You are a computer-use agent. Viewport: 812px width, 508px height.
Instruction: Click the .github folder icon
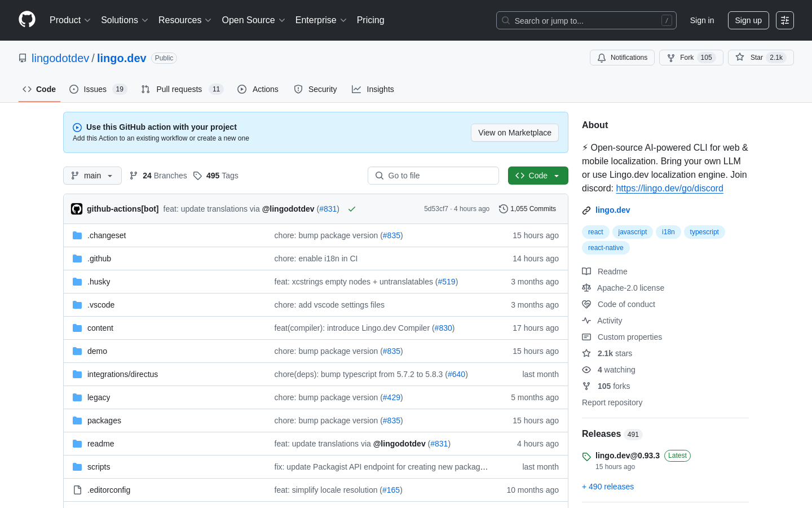tap(77, 259)
